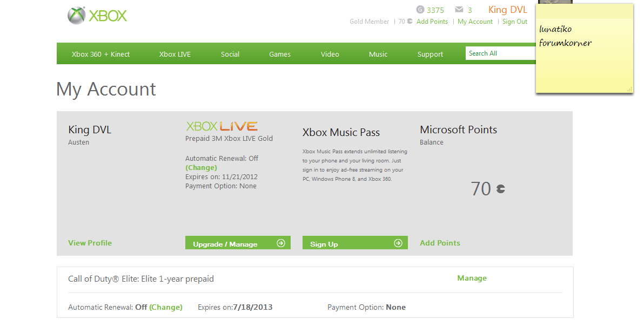Click the arrow icon on Sign Up button
Image resolution: width=644 pixels, height=327 pixels.
398,243
